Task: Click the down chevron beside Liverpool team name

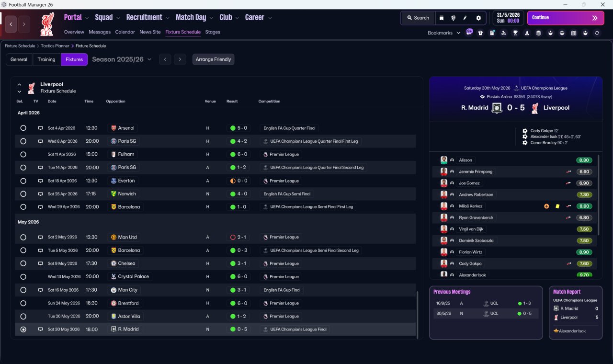Action: coord(19,91)
